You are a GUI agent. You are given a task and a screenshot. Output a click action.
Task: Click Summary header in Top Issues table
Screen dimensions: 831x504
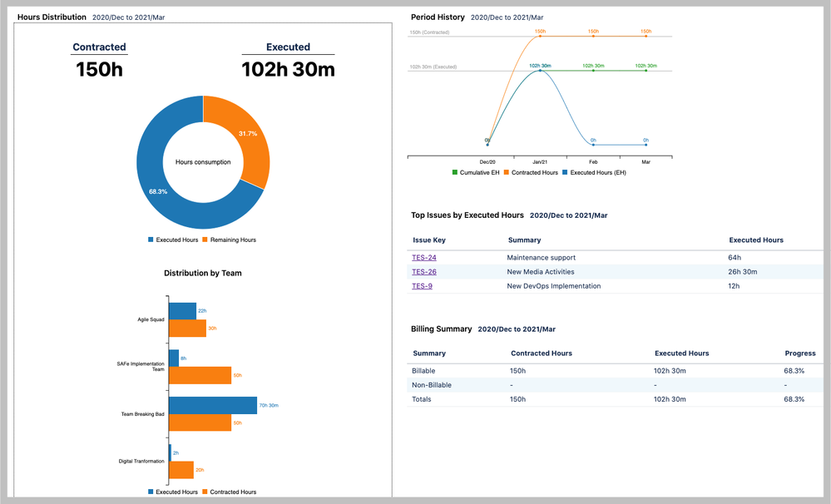coord(524,240)
